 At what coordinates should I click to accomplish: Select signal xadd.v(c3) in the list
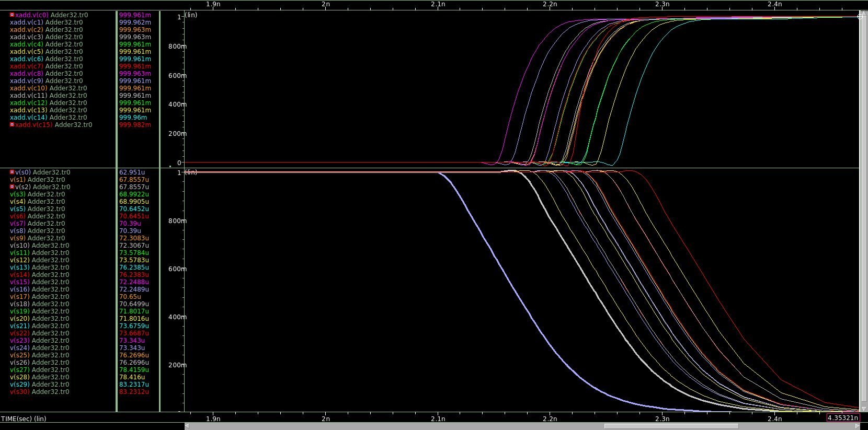pyautogui.click(x=46, y=37)
